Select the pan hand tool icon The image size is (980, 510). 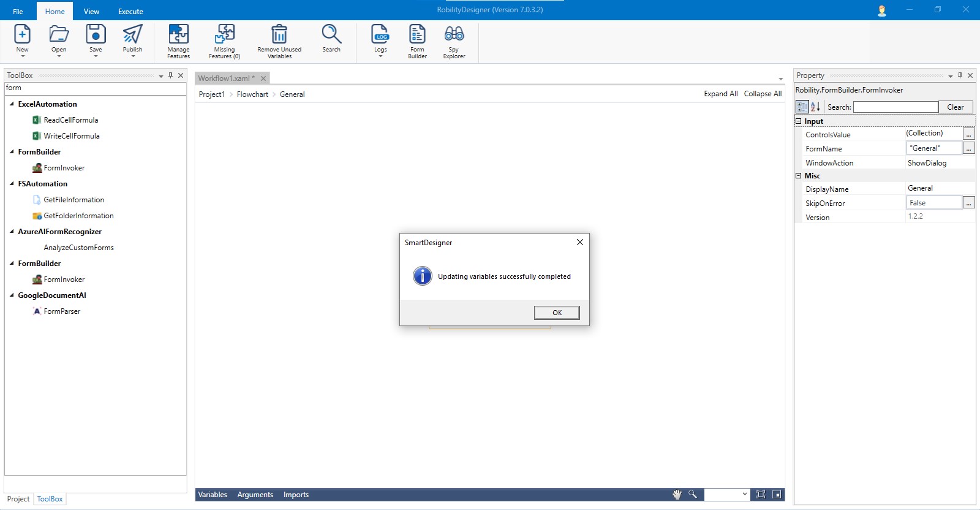[677, 495]
